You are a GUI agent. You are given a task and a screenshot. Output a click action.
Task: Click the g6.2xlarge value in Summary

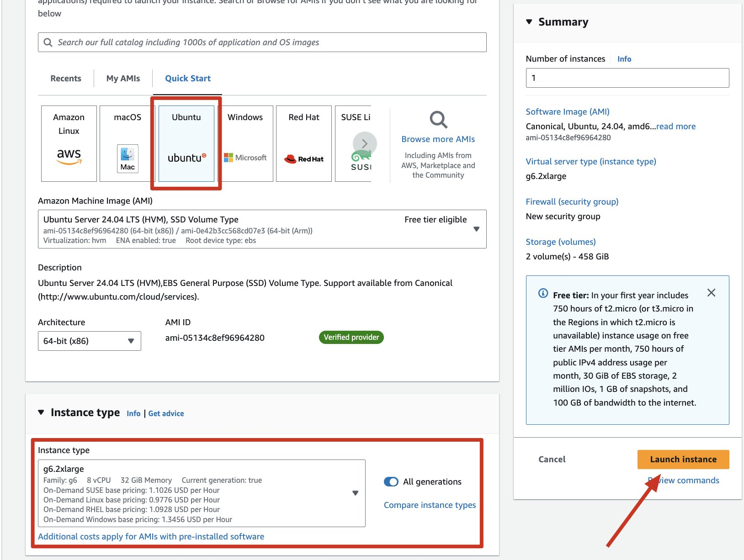coord(546,176)
